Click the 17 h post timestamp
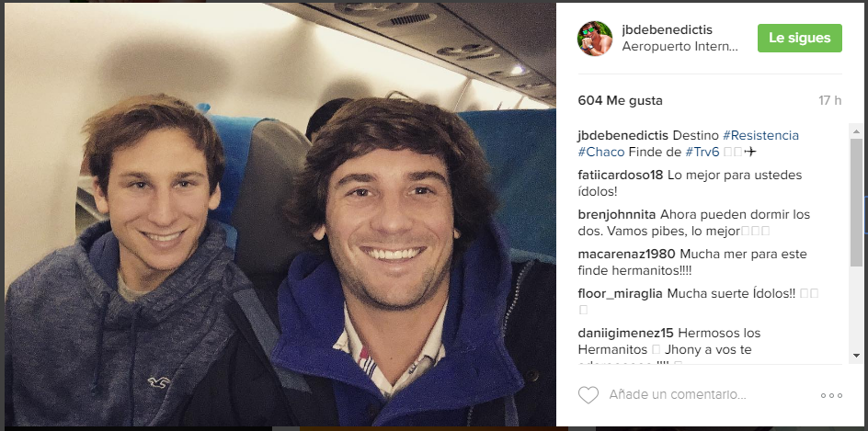868x431 pixels. coord(829,101)
